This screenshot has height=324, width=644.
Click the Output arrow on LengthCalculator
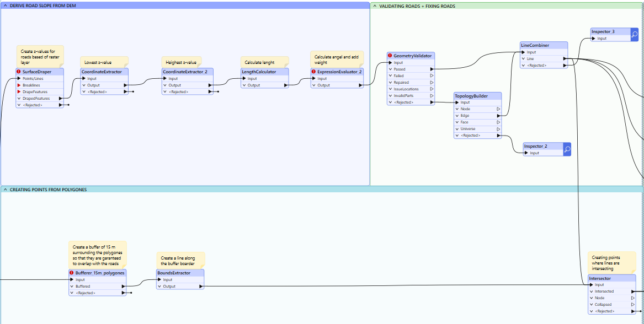285,85
